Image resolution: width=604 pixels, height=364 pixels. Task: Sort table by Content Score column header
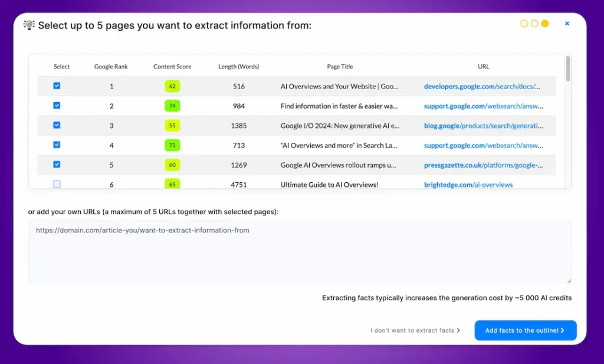tap(172, 67)
